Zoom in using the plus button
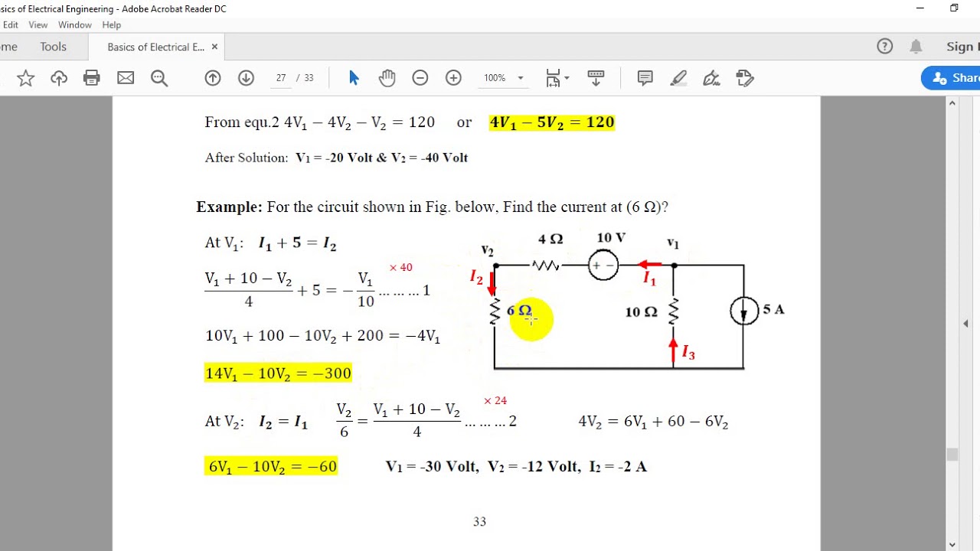This screenshot has height=551, width=980. (453, 78)
